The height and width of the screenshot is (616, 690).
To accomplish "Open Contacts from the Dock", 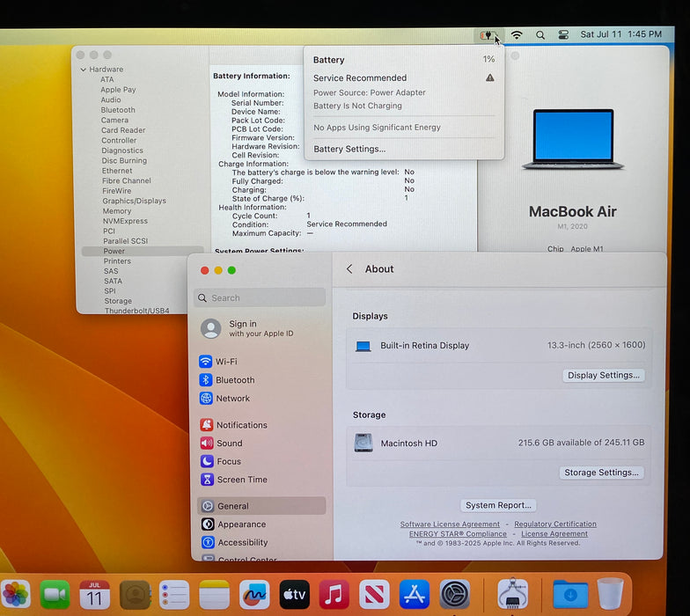I will point(135,595).
